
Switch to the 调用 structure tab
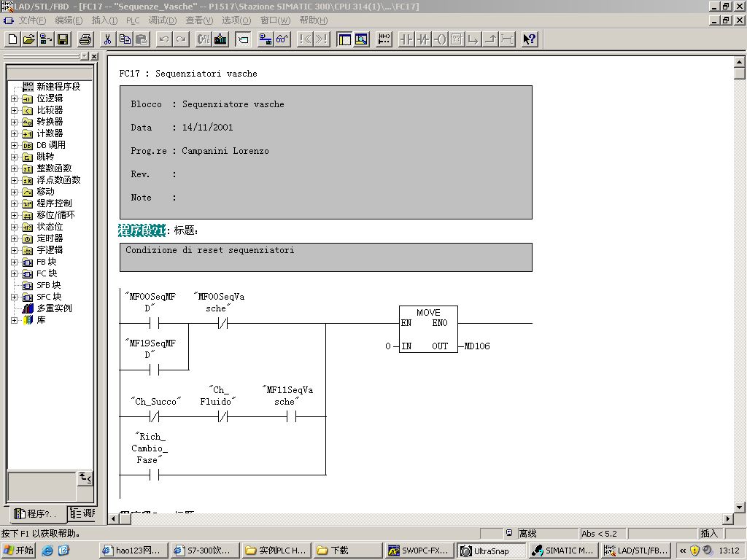click(82, 513)
